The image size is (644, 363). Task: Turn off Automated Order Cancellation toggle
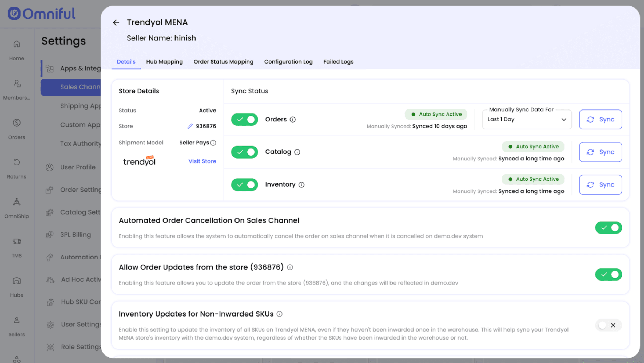(x=608, y=228)
